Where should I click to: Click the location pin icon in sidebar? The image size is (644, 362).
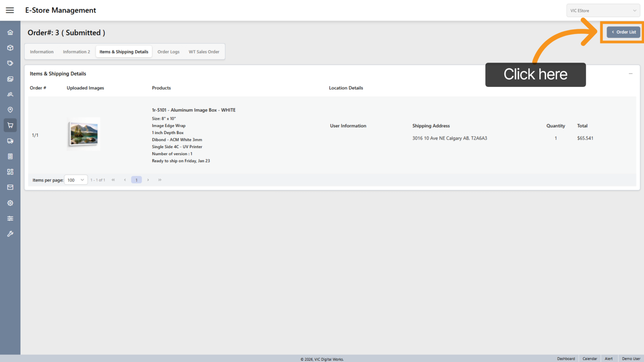[x=10, y=110]
